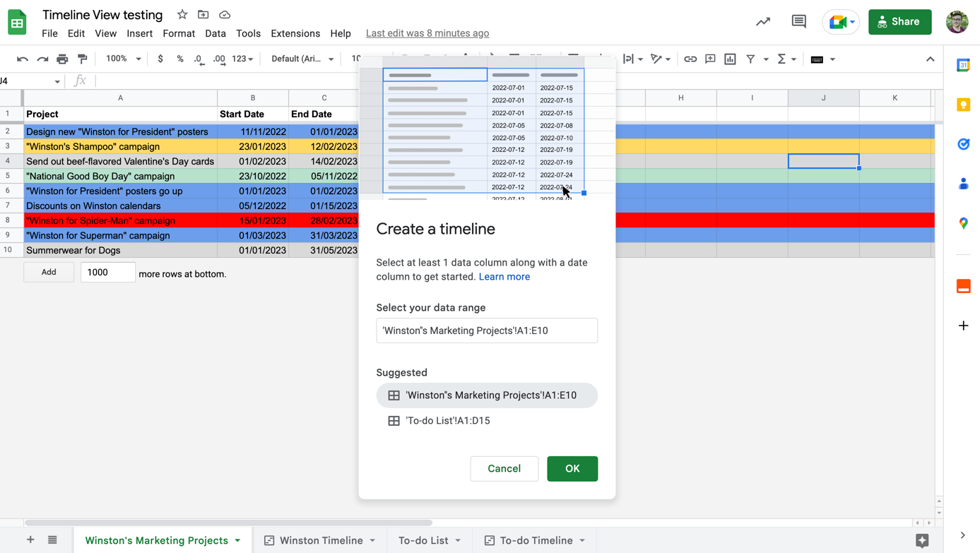Get add-ons via the side panel plus

pos(963,326)
